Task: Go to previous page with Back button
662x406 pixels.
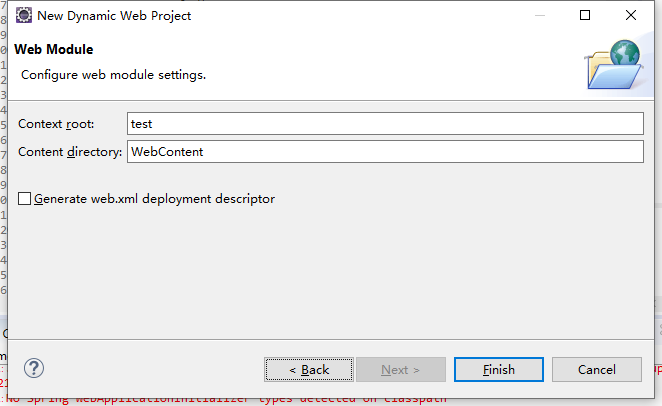Action: [x=309, y=370]
